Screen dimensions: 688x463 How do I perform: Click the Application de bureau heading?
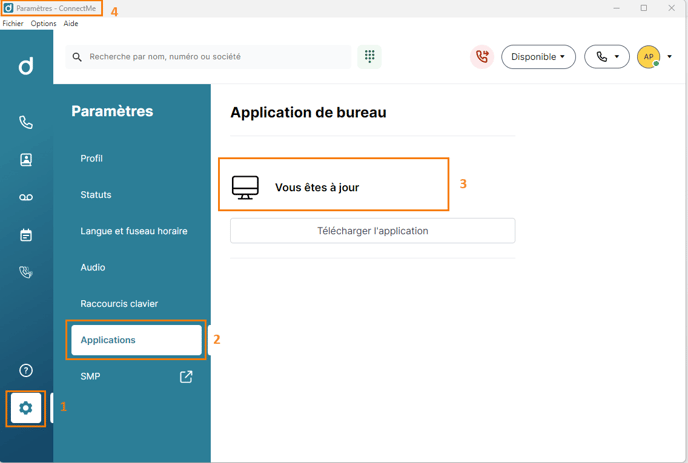(x=308, y=112)
